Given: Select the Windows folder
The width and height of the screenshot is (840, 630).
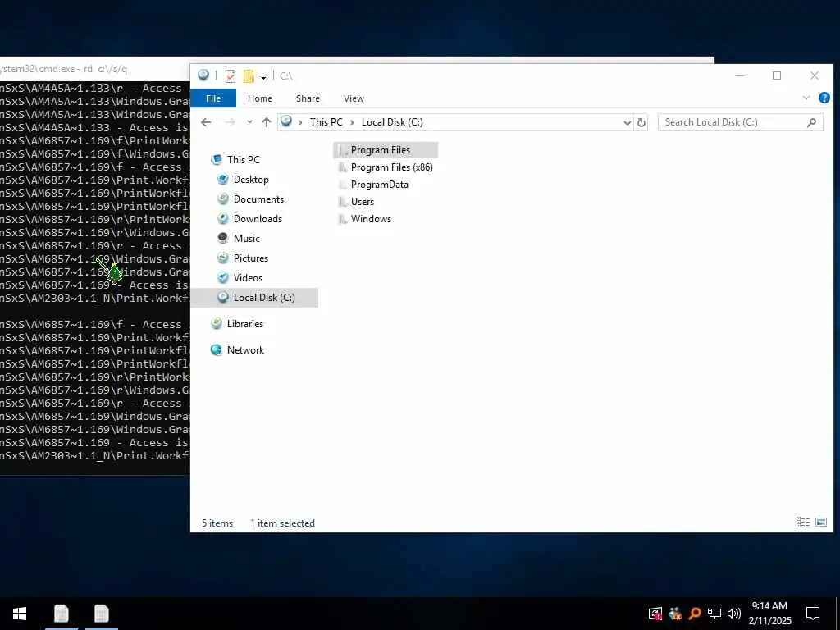Looking at the screenshot, I should pyautogui.click(x=364, y=218).
